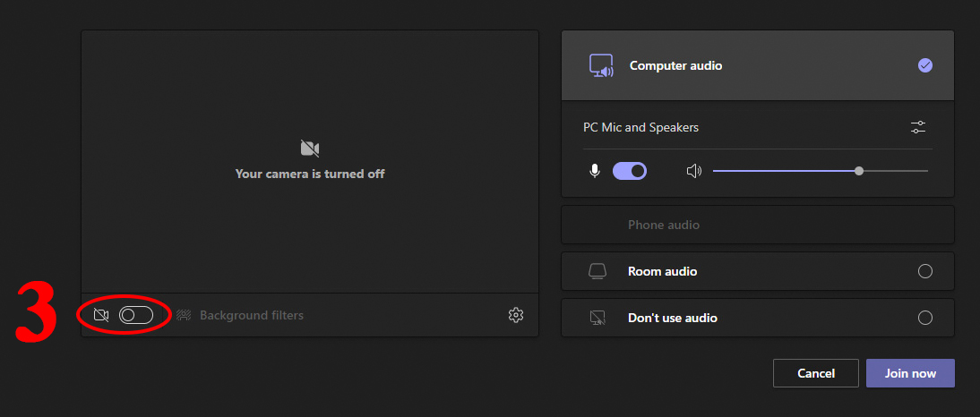This screenshot has width=980, height=417.
Task: Turn on the camera toggle switch
Action: [136, 315]
